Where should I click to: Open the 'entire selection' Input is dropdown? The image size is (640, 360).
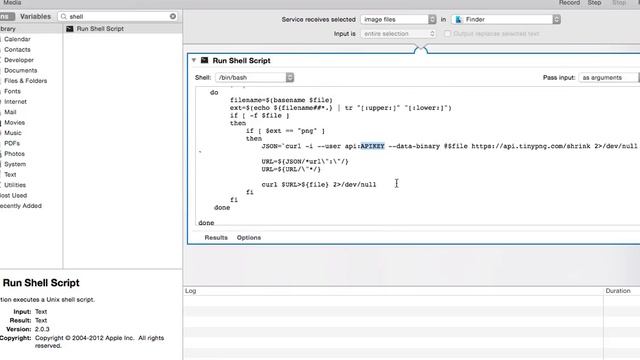tap(398, 34)
